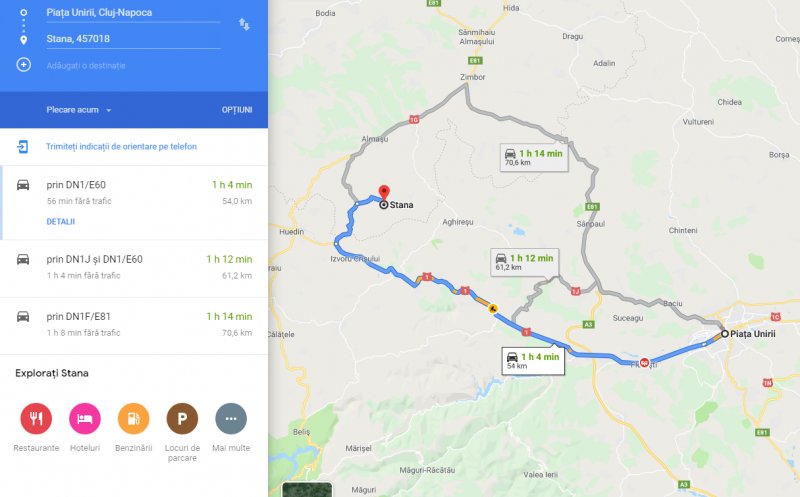
Task: Expand the Plecare acum dropdown
Action: coord(79,110)
